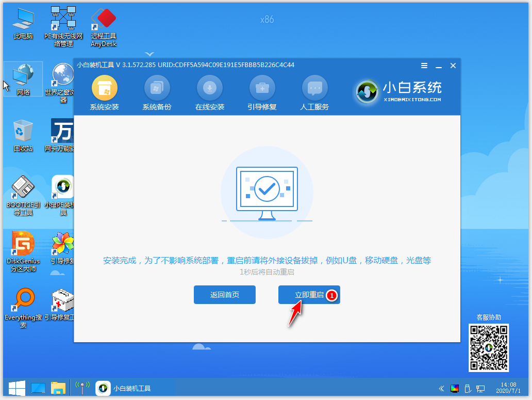Select 网络 desktop icon
532x400 pixels.
click(23, 79)
